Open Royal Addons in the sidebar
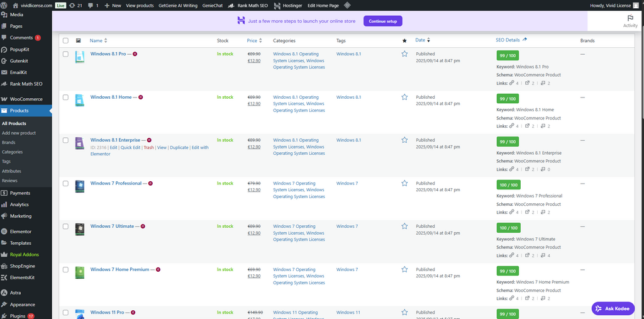 [x=25, y=254]
